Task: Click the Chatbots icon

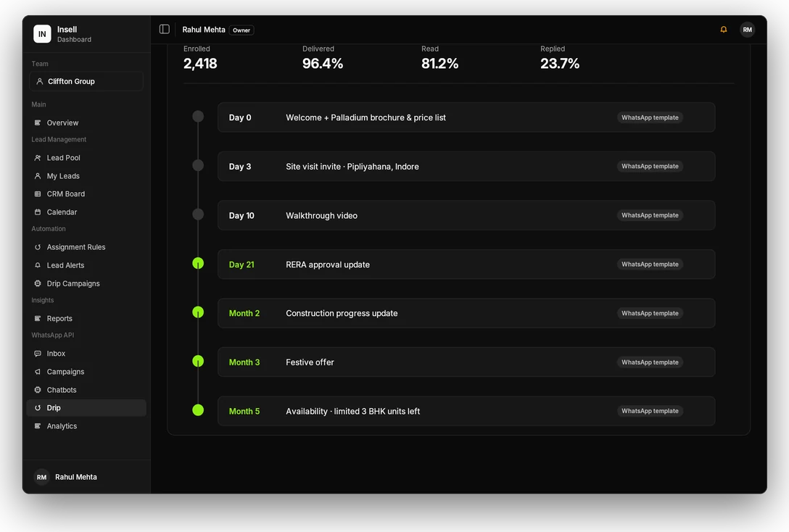Action: [38, 390]
